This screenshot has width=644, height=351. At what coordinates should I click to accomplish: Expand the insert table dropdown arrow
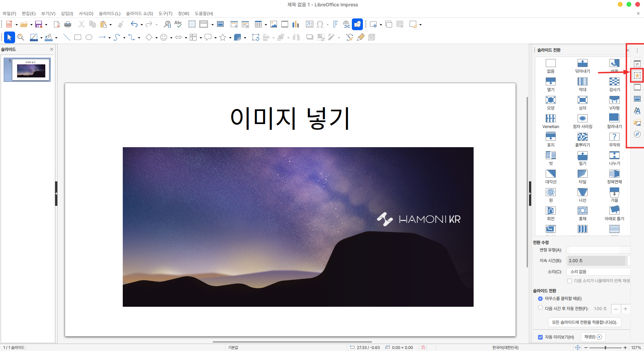coord(266,24)
